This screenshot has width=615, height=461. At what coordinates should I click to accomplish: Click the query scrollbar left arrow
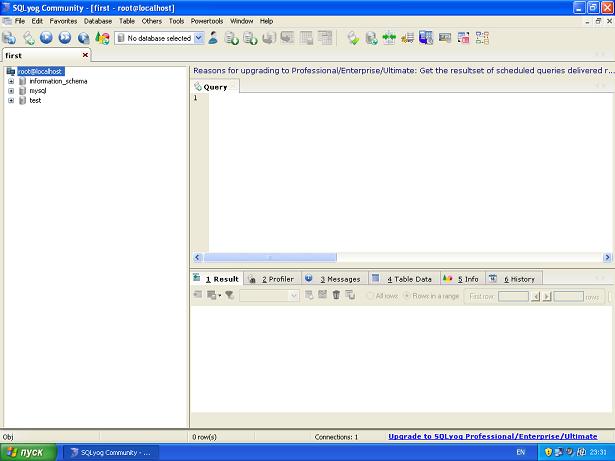click(x=197, y=257)
